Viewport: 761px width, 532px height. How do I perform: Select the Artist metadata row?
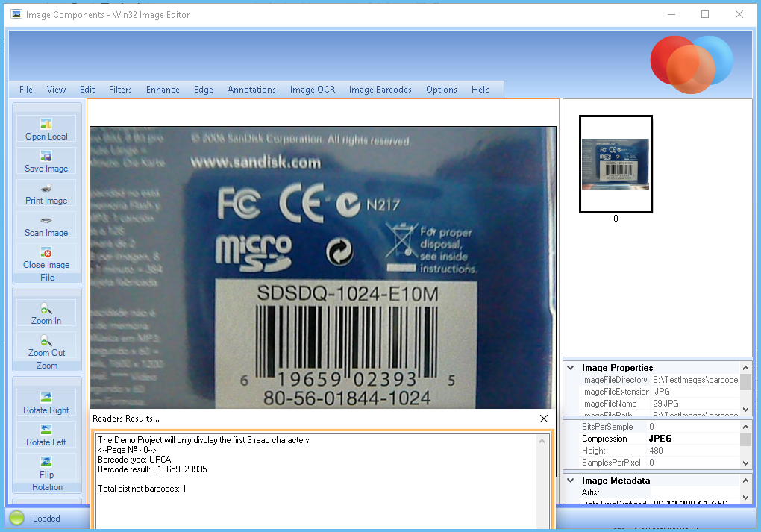coord(652,492)
